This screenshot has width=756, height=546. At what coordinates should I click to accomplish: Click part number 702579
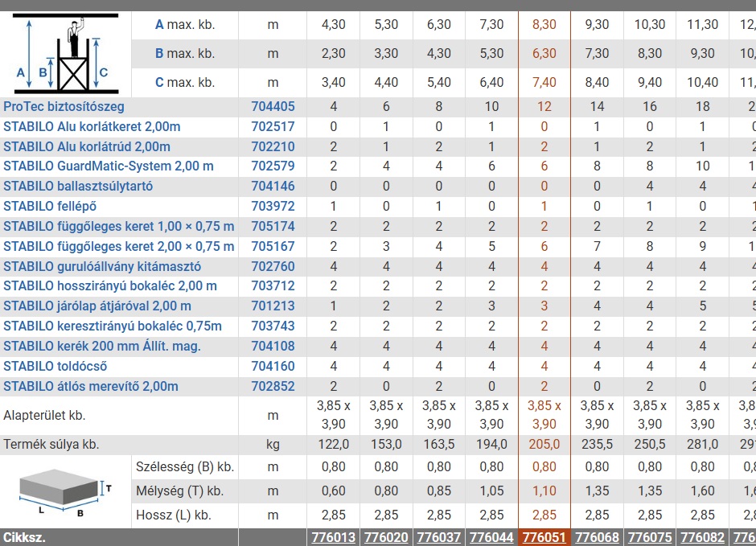tap(273, 166)
